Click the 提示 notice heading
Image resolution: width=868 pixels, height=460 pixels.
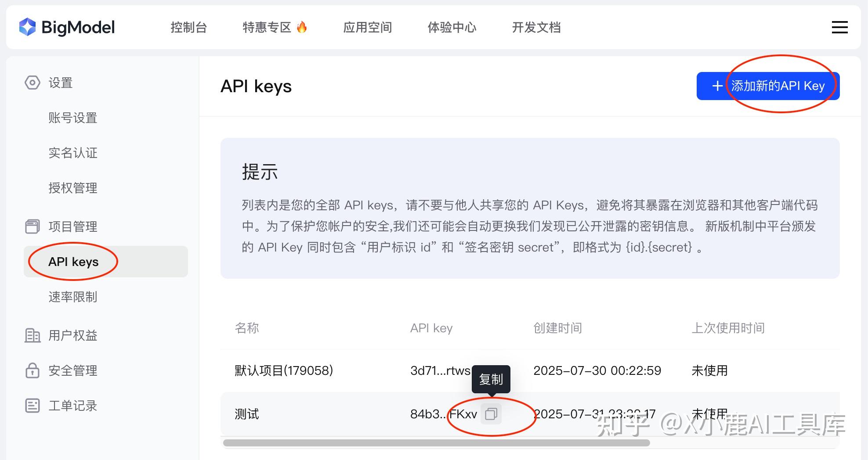coord(260,172)
